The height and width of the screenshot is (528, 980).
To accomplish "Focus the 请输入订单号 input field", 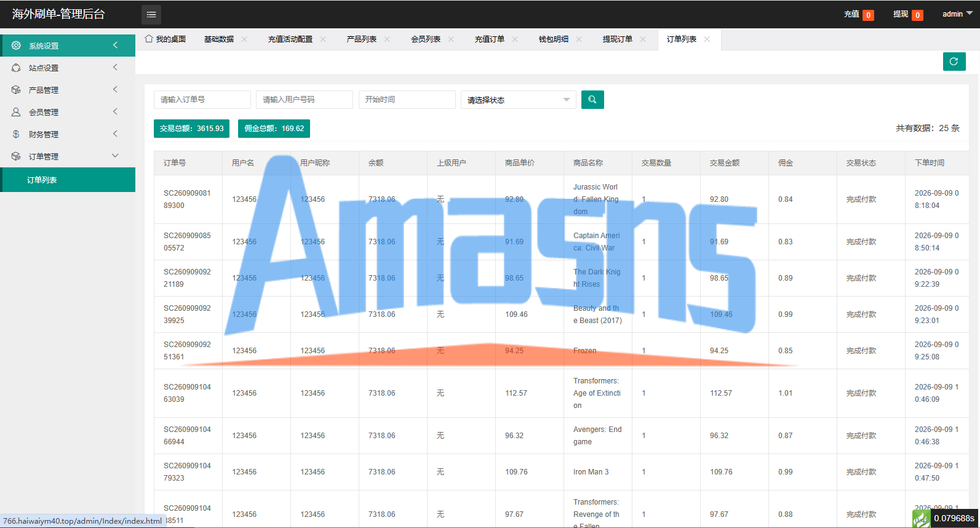I will coord(202,100).
